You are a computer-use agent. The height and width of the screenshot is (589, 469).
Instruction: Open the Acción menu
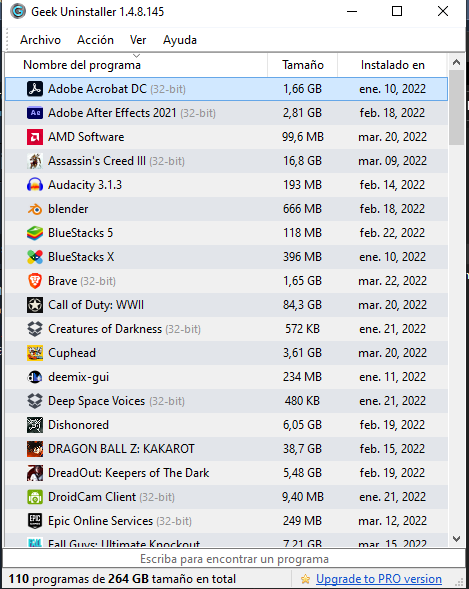tap(95, 40)
